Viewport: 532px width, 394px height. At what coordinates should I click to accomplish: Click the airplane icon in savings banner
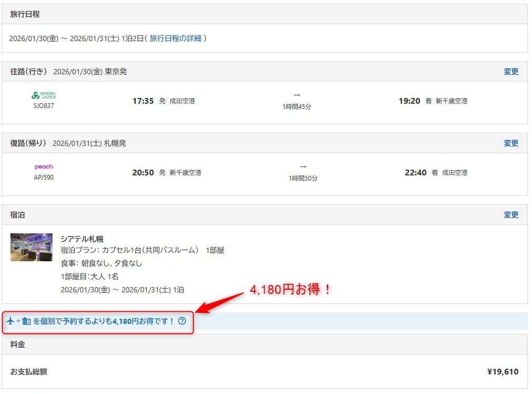pyautogui.click(x=11, y=321)
